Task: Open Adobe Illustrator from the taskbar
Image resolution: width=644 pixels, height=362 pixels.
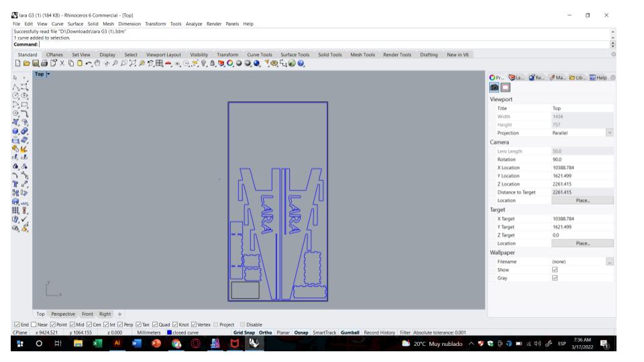Action: pyautogui.click(x=117, y=343)
